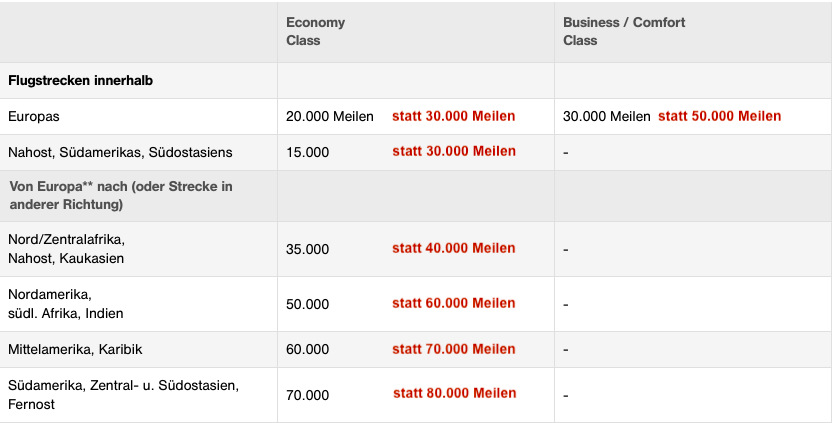Click the "Nahost, Südamerikas, Südostasiens" row label
The image size is (836, 423).
[120, 152]
